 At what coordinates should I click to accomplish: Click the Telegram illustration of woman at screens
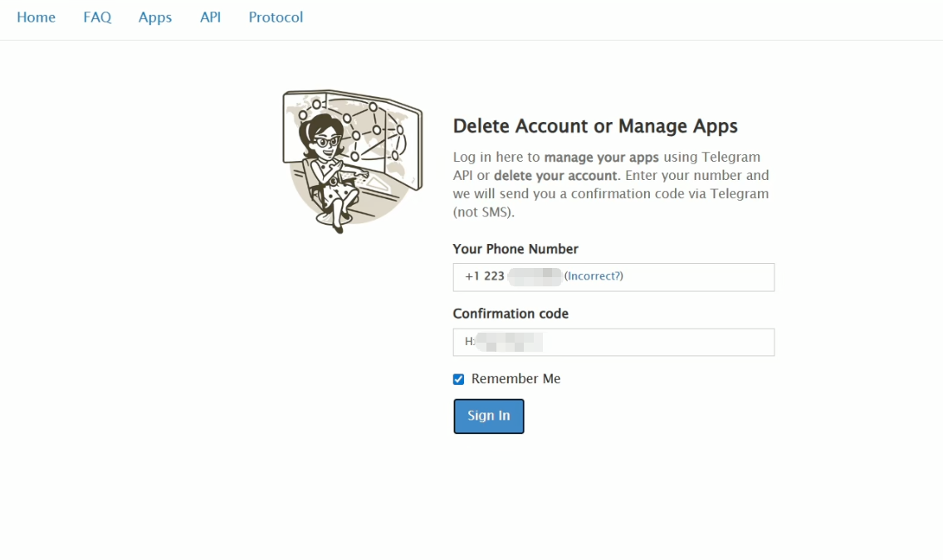coord(353,161)
